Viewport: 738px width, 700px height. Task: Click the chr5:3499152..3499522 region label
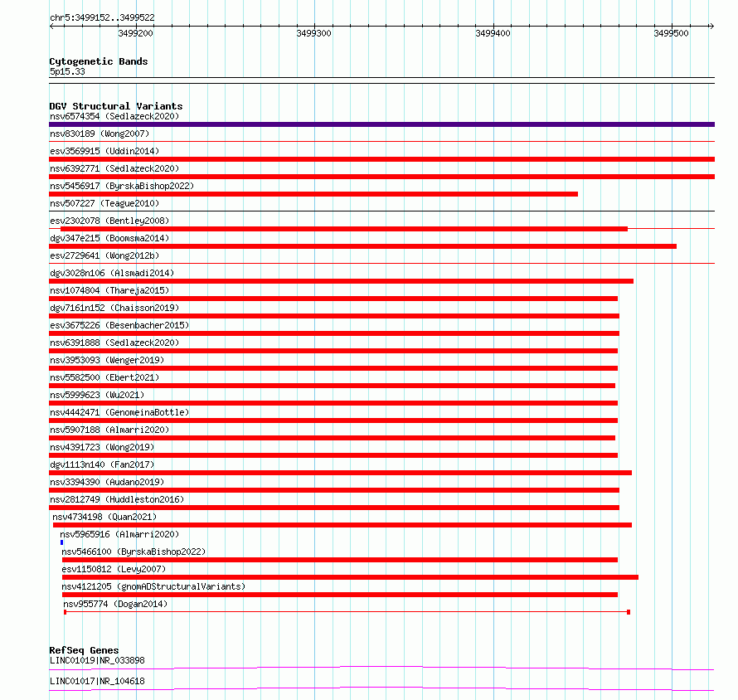[102, 17]
